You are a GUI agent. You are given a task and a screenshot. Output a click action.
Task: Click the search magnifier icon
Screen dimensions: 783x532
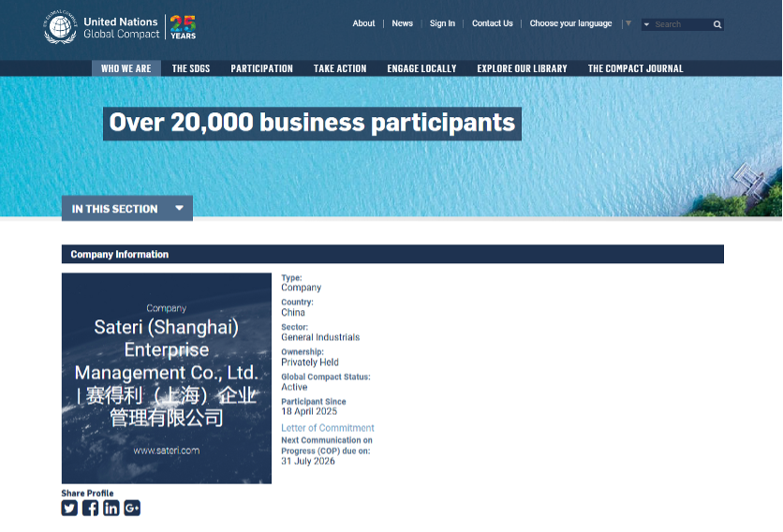click(x=717, y=24)
